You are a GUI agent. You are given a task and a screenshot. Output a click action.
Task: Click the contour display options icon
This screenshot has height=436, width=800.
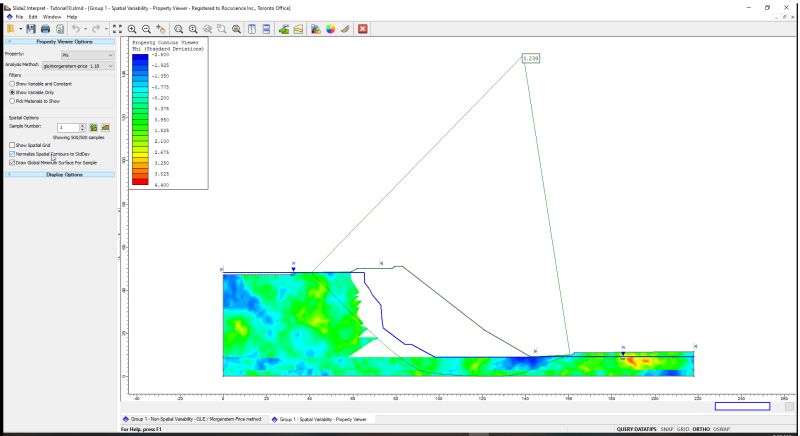pos(316,29)
